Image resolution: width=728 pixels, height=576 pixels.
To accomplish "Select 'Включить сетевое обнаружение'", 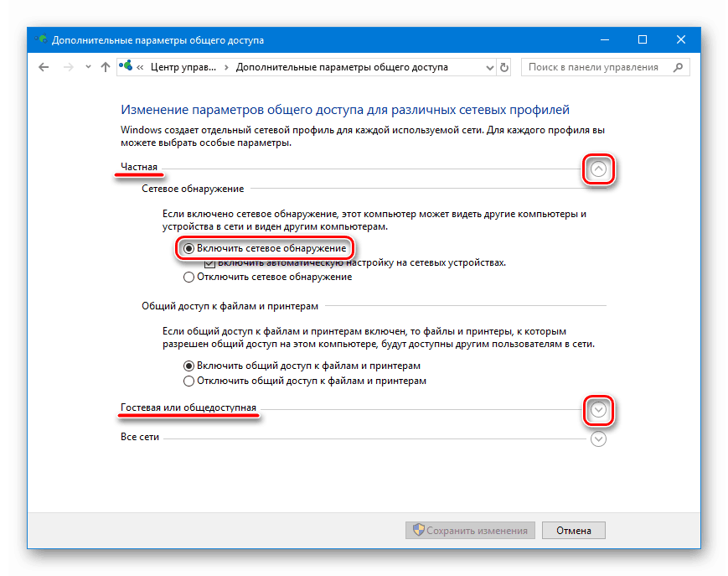I will tap(265, 248).
